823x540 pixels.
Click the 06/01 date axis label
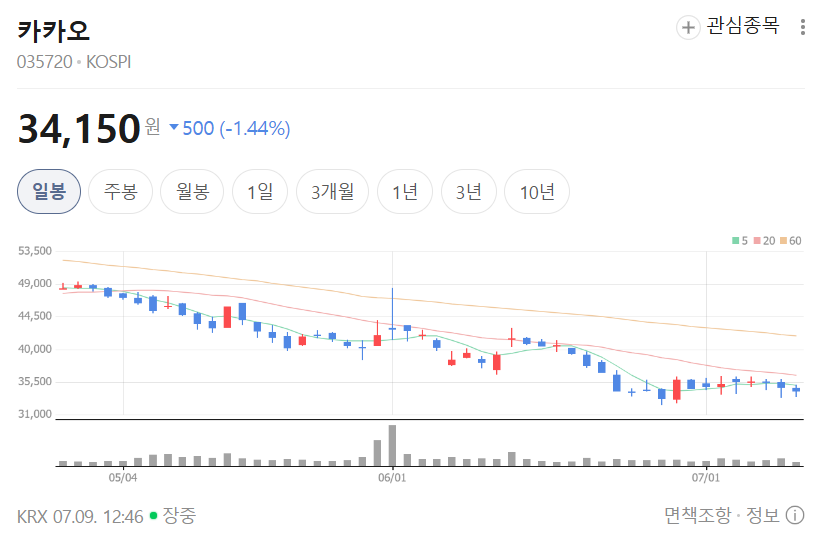[x=392, y=478]
